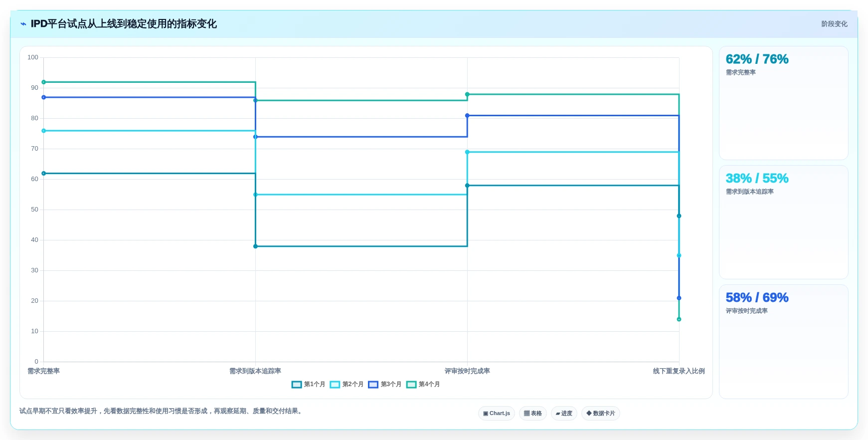Click the 第4个月 data point at 14
Viewport: 868px width, 440px height.
[x=679, y=319]
